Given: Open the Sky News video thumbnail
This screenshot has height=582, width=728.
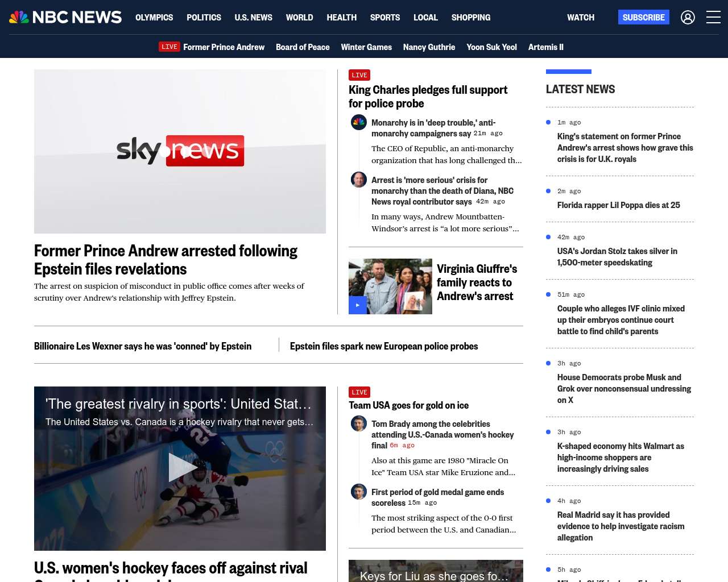Looking at the screenshot, I should click(180, 151).
